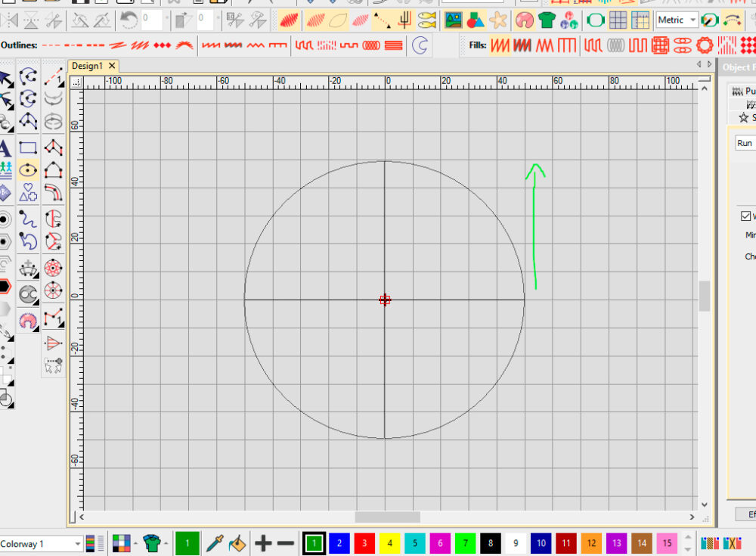Click the plus icon to add color
756x556 pixels.
pyautogui.click(x=262, y=542)
